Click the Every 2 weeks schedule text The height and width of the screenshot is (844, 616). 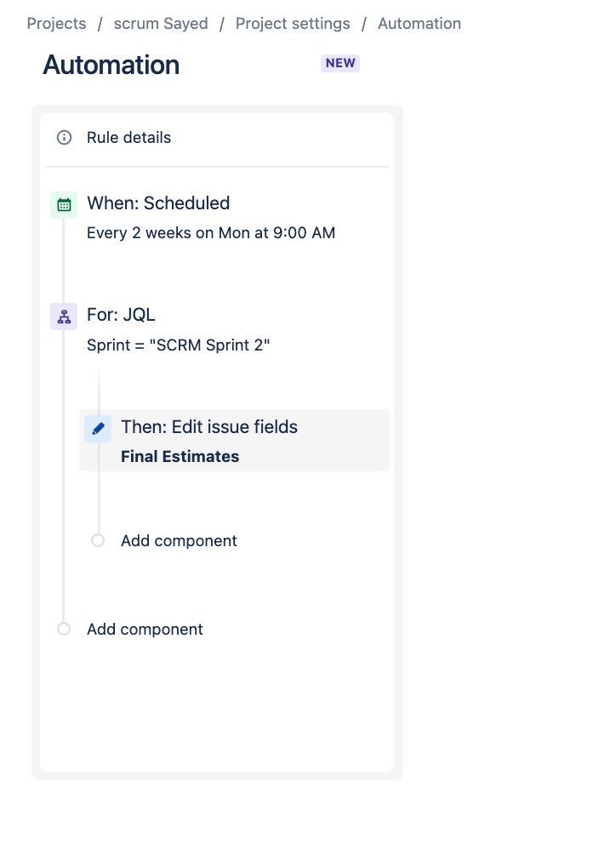pyautogui.click(x=210, y=232)
